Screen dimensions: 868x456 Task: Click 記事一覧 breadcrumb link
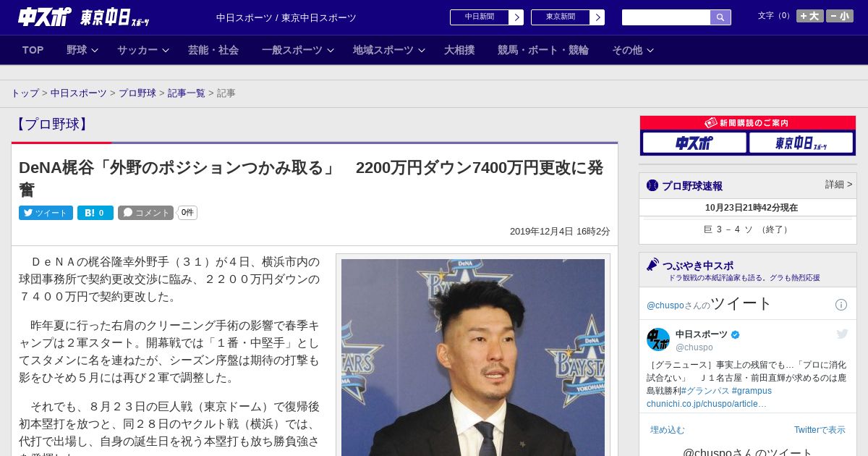(x=187, y=93)
